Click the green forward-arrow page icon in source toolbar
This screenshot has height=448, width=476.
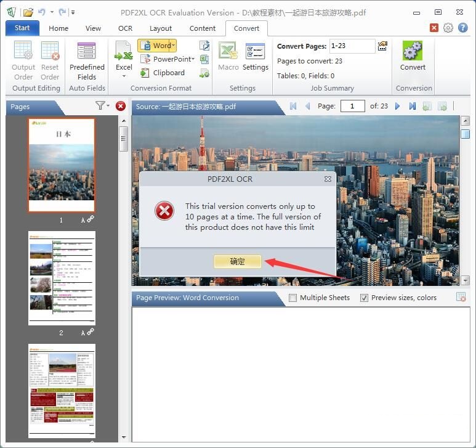click(x=442, y=106)
